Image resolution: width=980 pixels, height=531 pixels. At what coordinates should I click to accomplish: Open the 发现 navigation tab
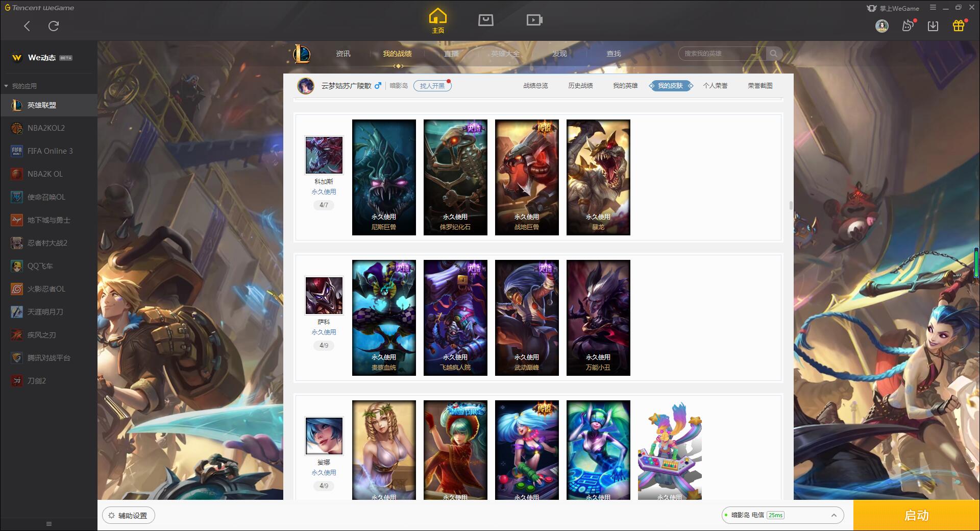pos(559,54)
